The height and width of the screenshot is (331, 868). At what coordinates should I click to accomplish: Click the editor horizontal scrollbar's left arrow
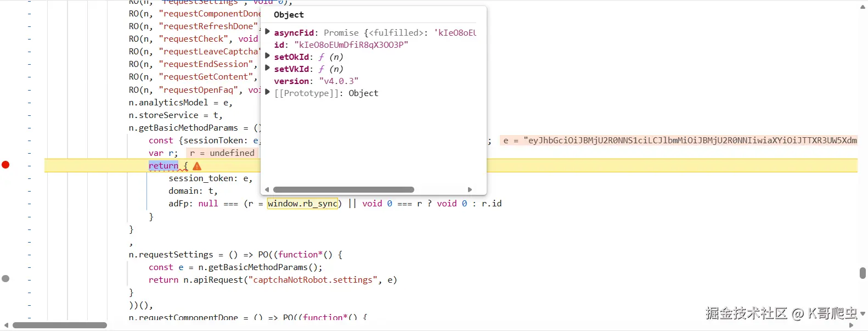point(6,325)
